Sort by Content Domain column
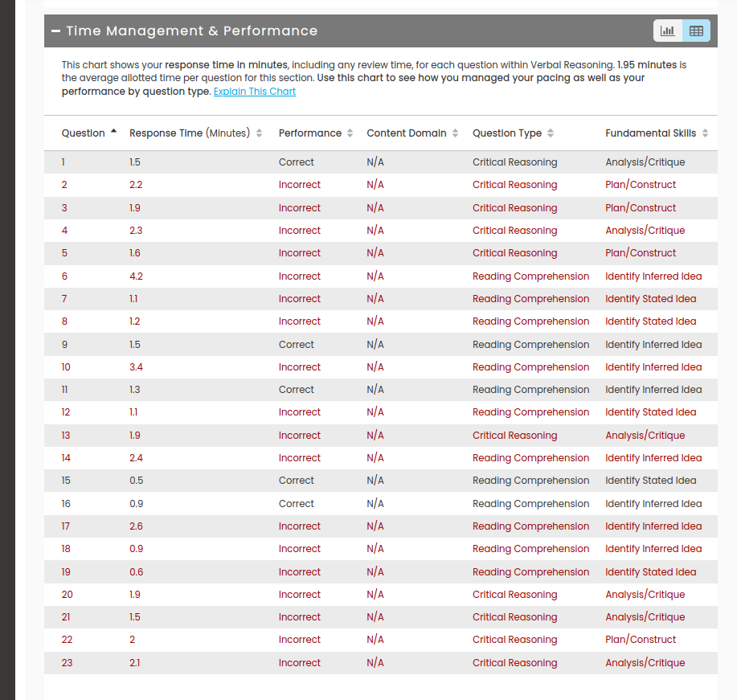This screenshot has width=741, height=700. pyautogui.click(x=456, y=133)
